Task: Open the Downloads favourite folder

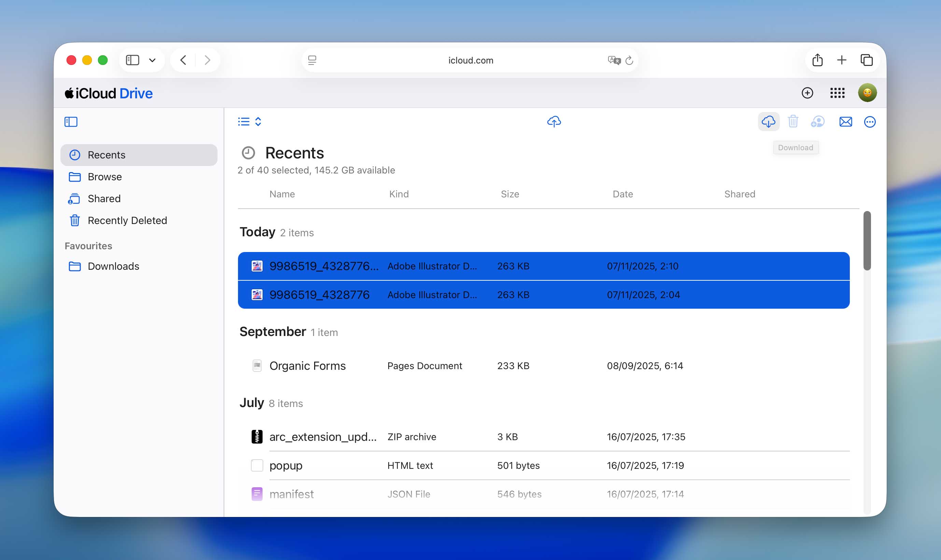Action: pyautogui.click(x=113, y=266)
